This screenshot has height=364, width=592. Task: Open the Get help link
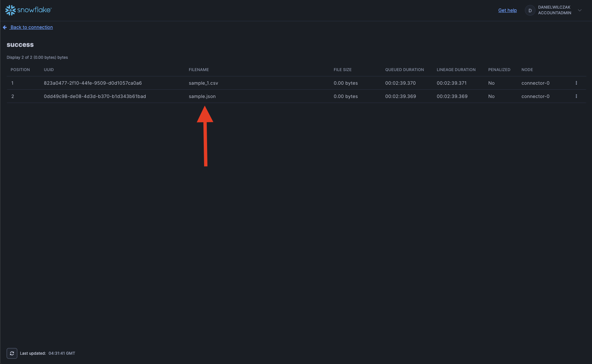pyautogui.click(x=507, y=10)
